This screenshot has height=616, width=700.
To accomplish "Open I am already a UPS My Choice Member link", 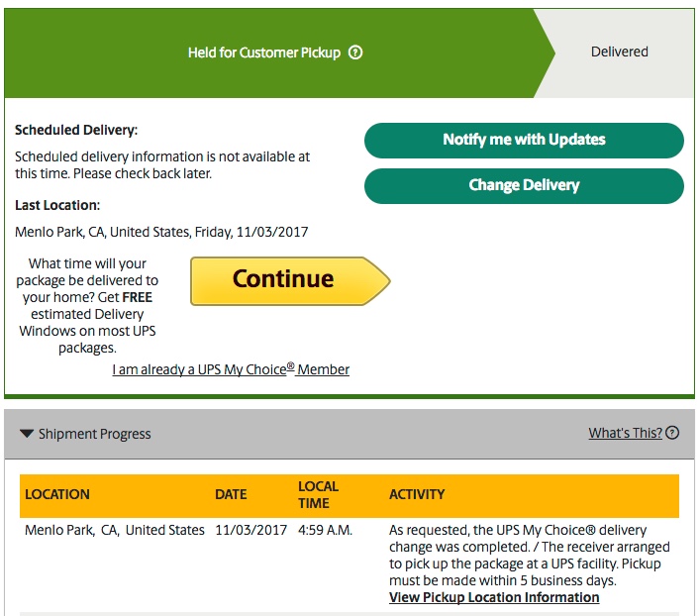I will pos(231,369).
